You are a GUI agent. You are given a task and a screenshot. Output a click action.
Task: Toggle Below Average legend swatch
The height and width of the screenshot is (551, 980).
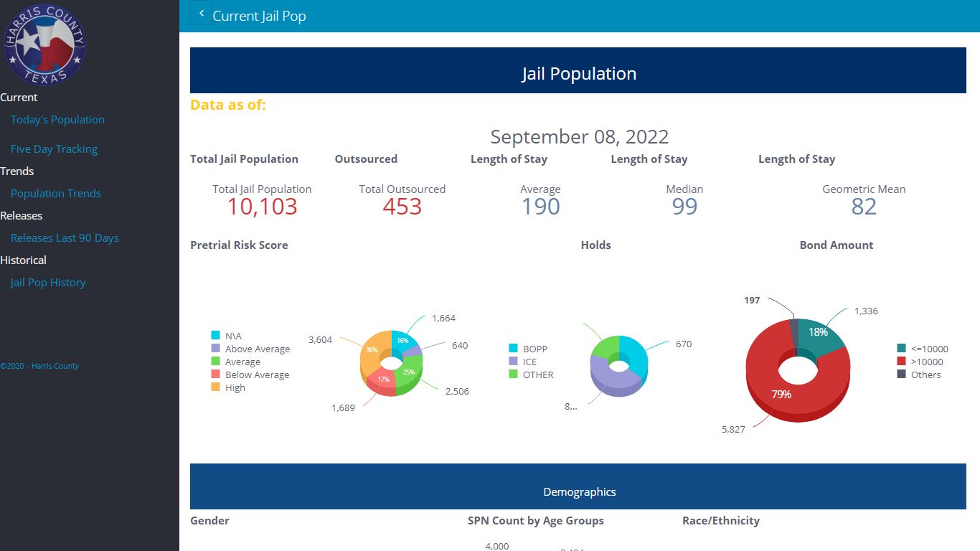point(215,375)
